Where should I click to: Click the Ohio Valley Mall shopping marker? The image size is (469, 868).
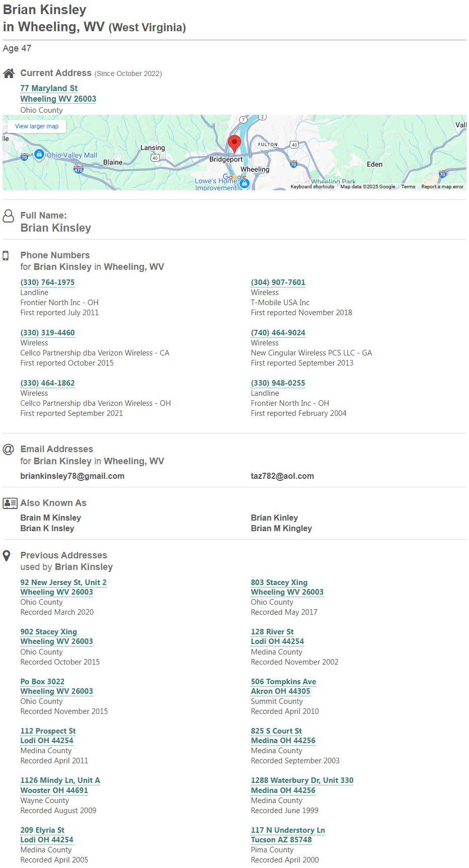pyautogui.click(x=39, y=155)
